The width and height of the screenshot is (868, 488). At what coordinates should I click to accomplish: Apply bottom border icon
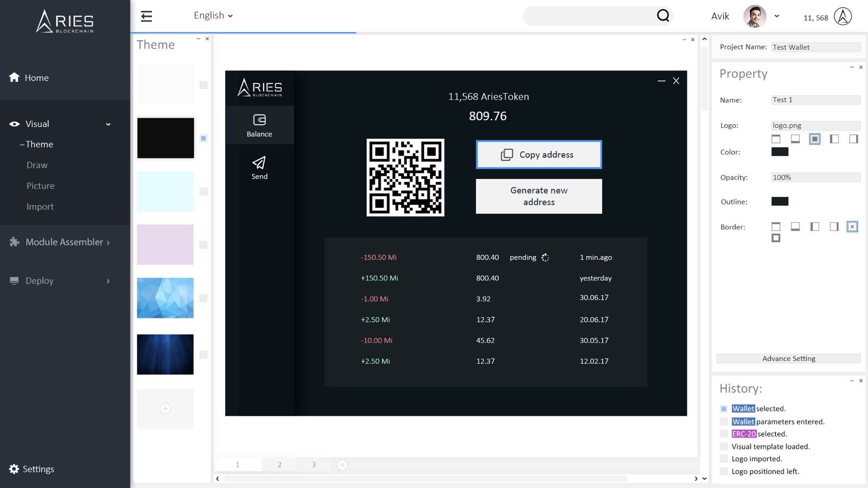pos(795,227)
